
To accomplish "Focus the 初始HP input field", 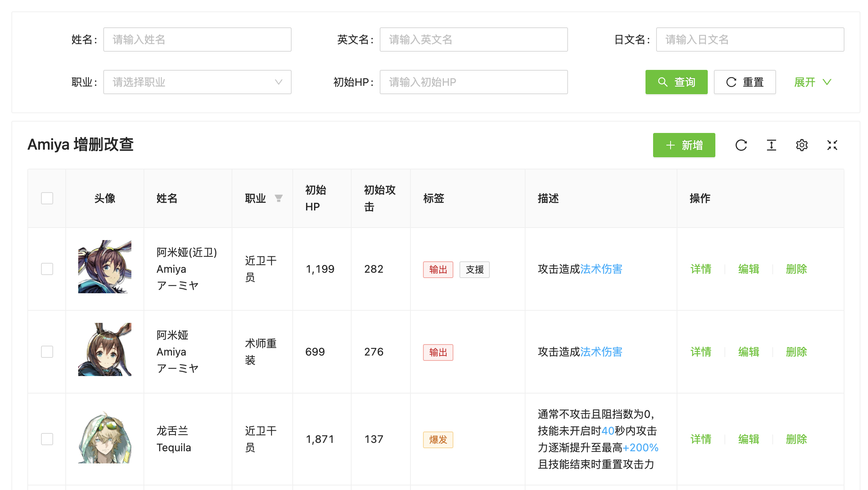I will pos(473,82).
